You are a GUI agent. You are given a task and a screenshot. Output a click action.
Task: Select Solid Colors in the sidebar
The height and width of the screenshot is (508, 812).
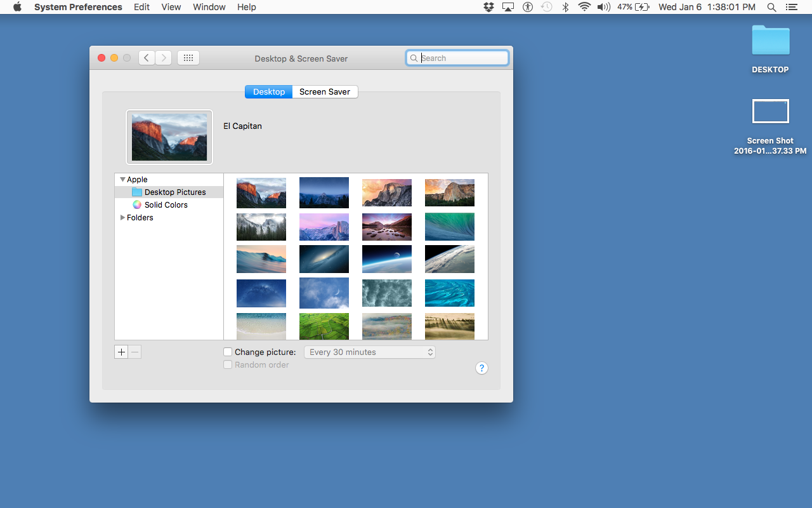tap(166, 205)
